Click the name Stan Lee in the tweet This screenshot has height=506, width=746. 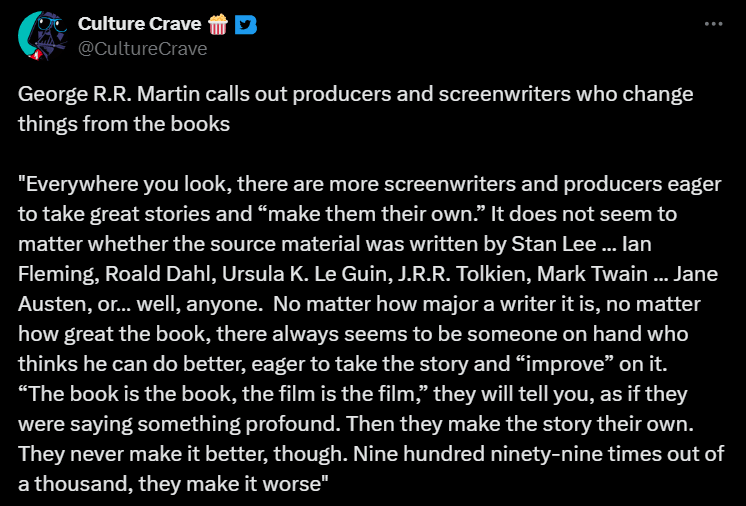(x=553, y=244)
